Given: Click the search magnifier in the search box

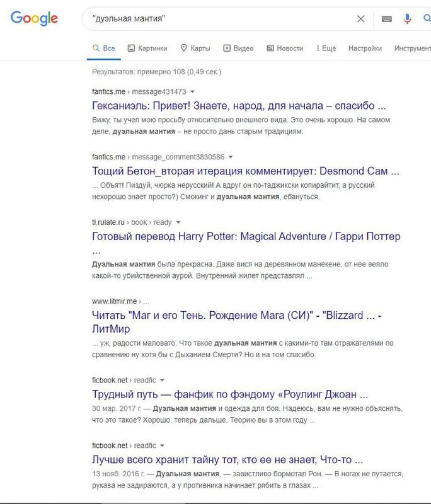Looking at the screenshot, I should click(x=427, y=18).
